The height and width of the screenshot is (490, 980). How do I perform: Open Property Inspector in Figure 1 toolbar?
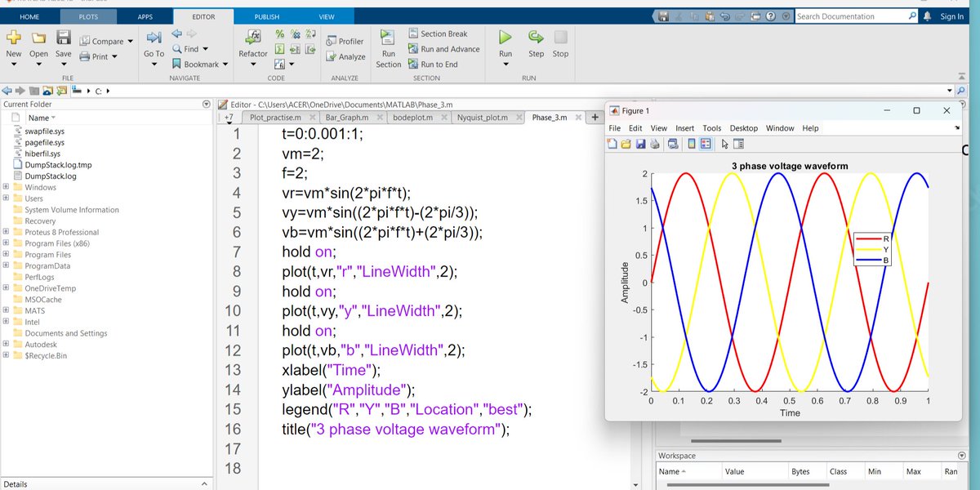738,145
